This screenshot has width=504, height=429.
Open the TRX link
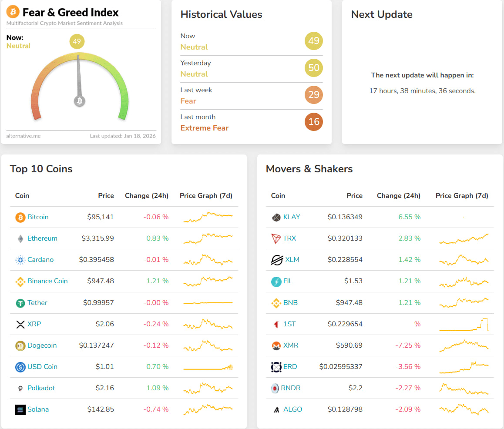289,238
